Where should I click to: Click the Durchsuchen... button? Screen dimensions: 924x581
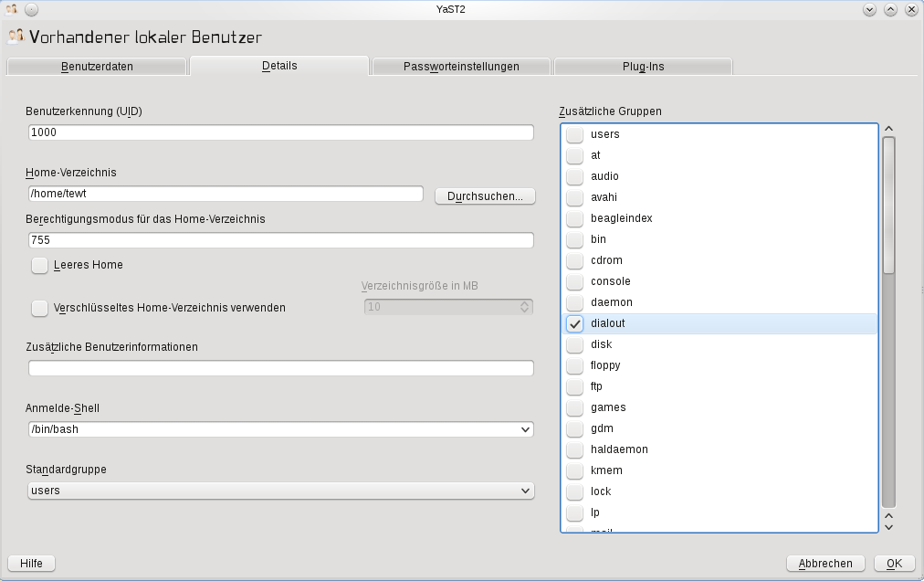(x=485, y=196)
